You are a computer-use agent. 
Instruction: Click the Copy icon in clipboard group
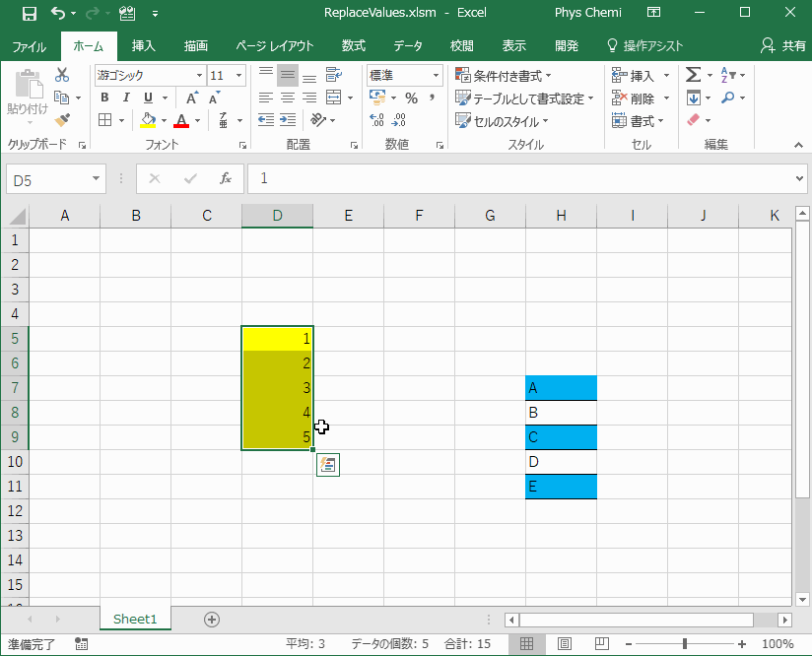coord(62,98)
